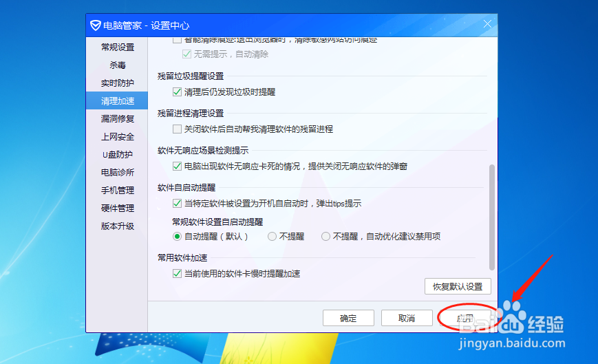The image size is (598, 364).
Task: Close the 设置中心 window
Action: point(487,24)
